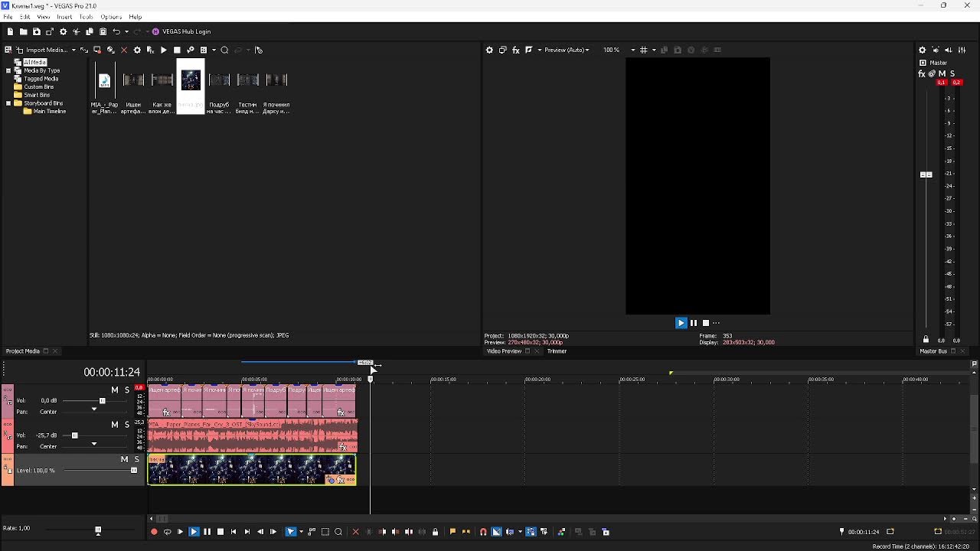Mute the video track
Viewport: 980px width, 551px height.
tap(124, 459)
